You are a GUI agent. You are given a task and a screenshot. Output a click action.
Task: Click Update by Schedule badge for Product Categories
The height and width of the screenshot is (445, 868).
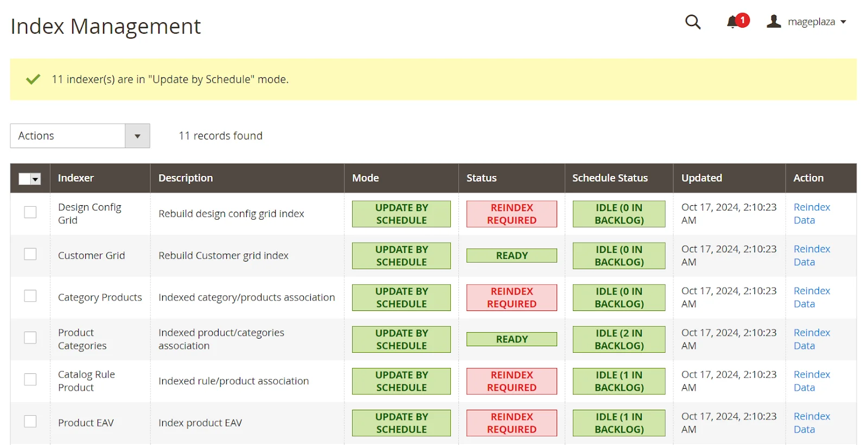coord(401,339)
